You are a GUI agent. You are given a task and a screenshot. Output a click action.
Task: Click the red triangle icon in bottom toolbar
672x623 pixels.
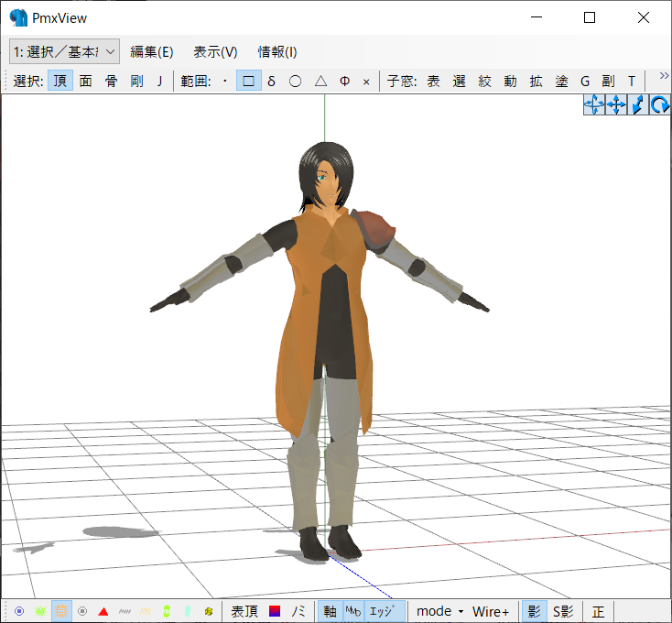103,611
